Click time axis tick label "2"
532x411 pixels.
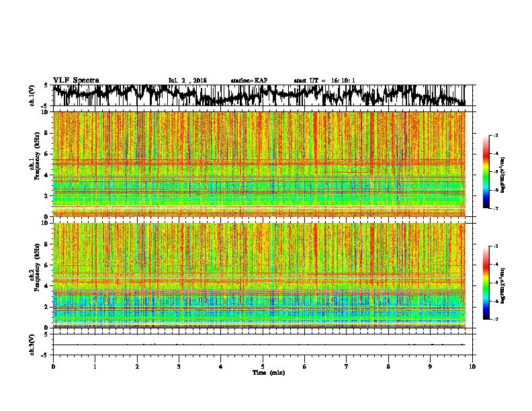point(137,367)
